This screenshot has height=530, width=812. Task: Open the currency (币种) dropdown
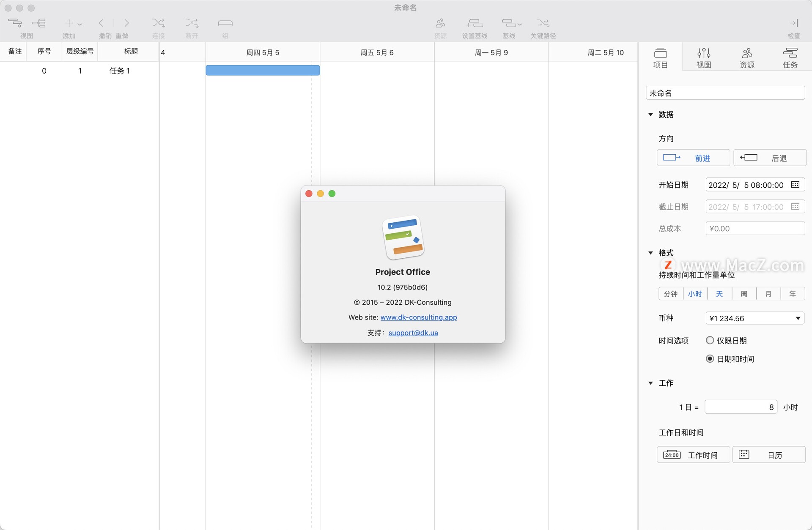(755, 318)
